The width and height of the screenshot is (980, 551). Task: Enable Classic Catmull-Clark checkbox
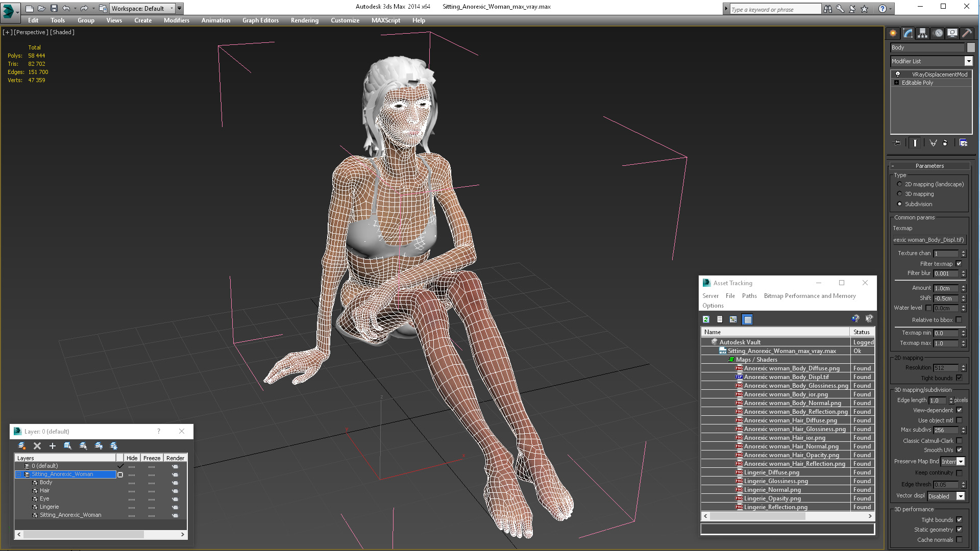pyautogui.click(x=959, y=441)
